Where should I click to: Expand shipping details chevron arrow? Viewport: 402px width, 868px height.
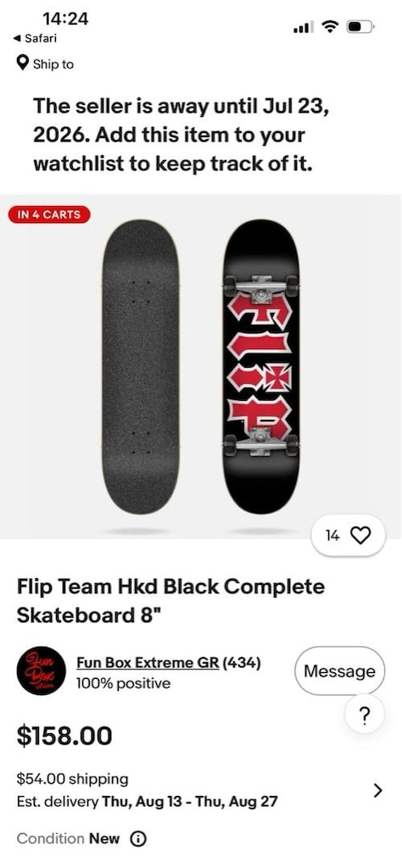click(x=377, y=791)
